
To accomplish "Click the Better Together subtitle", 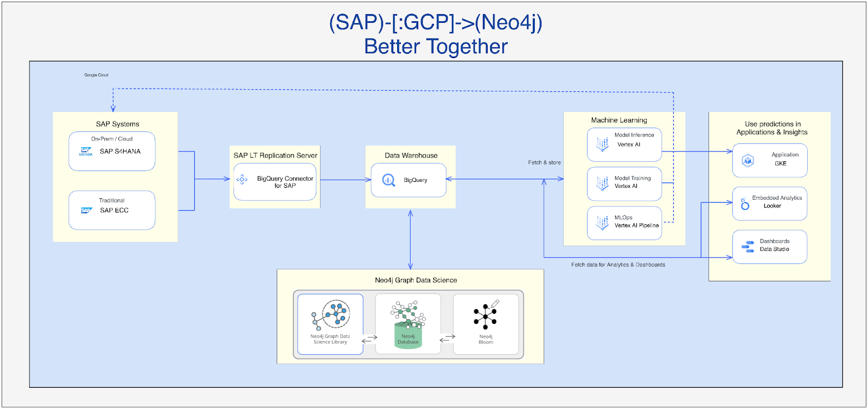I will tap(436, 47).
